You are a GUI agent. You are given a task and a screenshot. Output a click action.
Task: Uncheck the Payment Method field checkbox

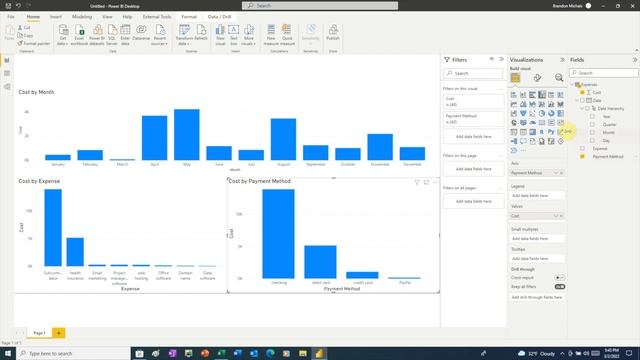[582, 156]
